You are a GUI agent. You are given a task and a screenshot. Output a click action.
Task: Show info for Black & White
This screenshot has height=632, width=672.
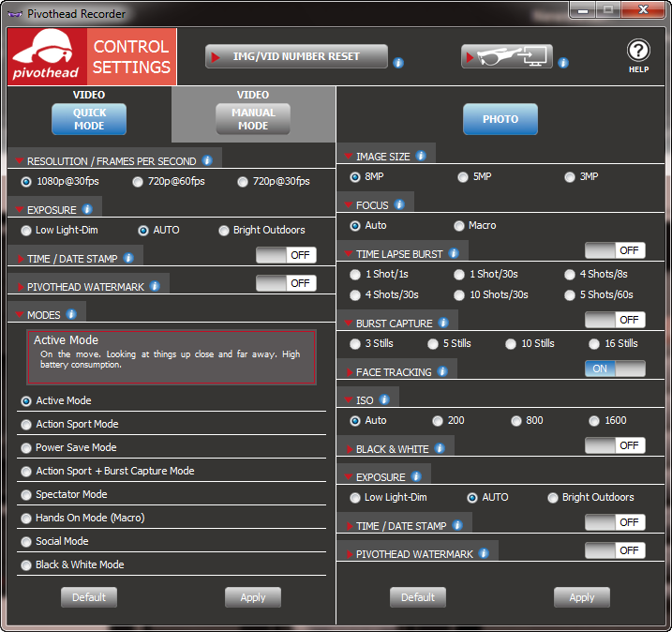point(440,448)
